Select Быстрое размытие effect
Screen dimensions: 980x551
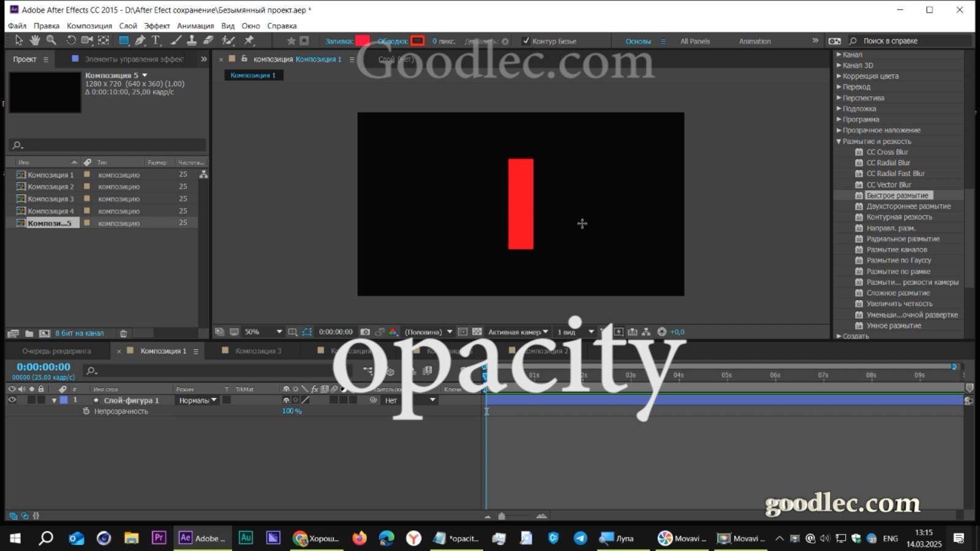point(897,195)
